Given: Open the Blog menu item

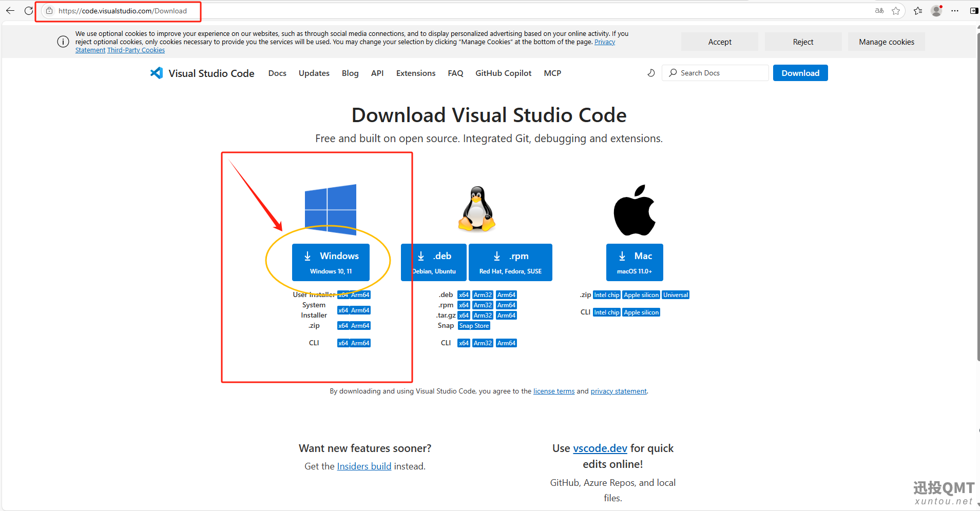Looking at the screenshot, I should [350, 73].
